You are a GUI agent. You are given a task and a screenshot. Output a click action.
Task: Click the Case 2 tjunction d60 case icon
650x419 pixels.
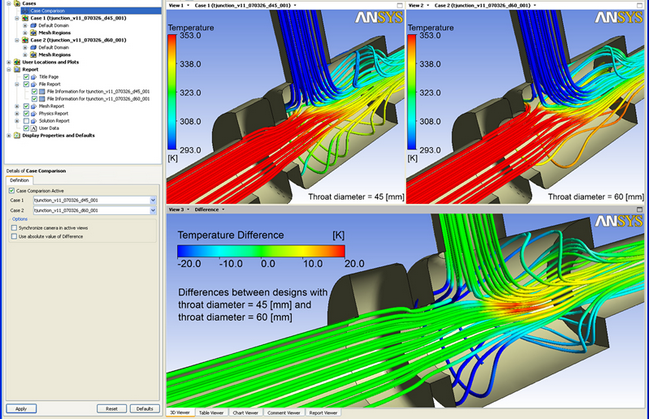pos(25,40)
